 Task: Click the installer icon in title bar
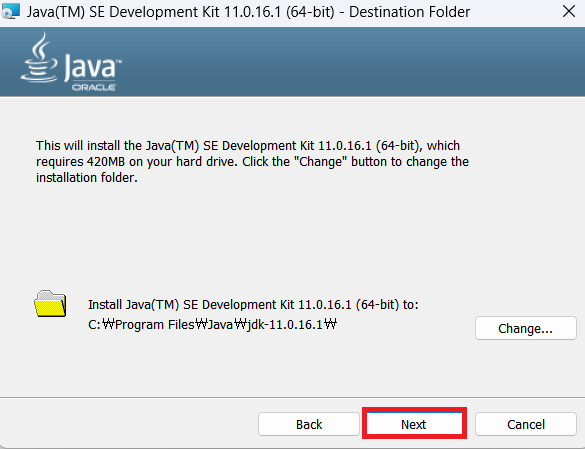point(10,11)
